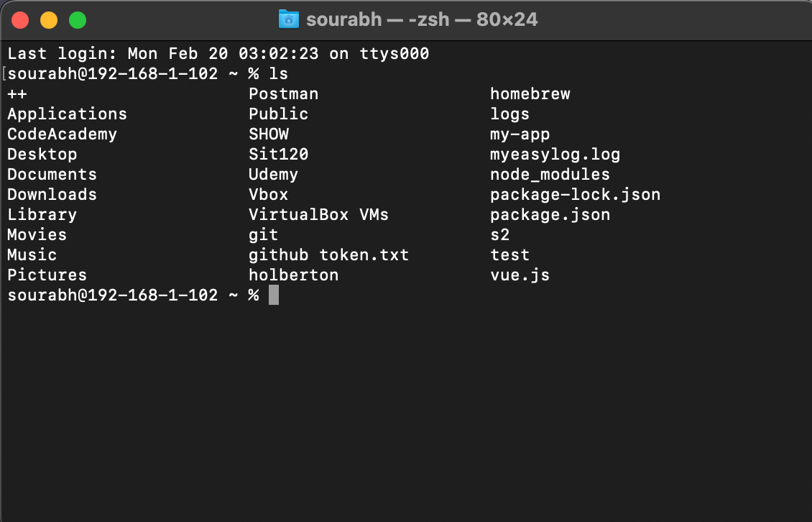Click the blinking cursor block at the prompt

click(x=274, y=295)
